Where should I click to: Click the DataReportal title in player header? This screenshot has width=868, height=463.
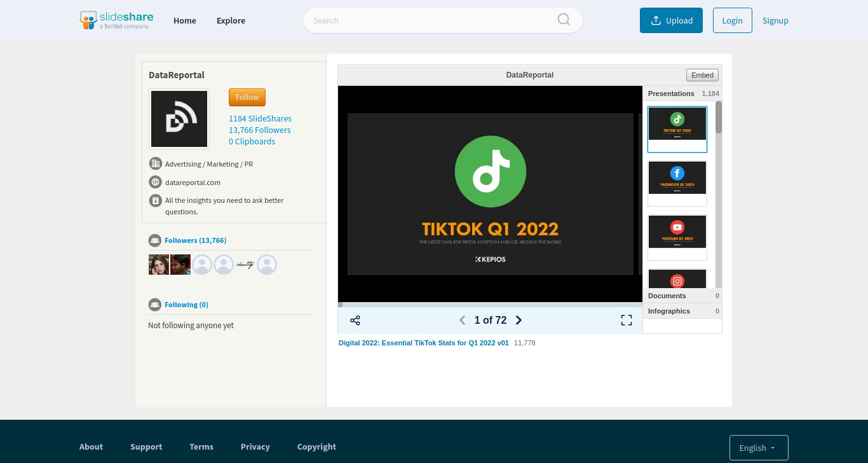click(x=530, y=75)
